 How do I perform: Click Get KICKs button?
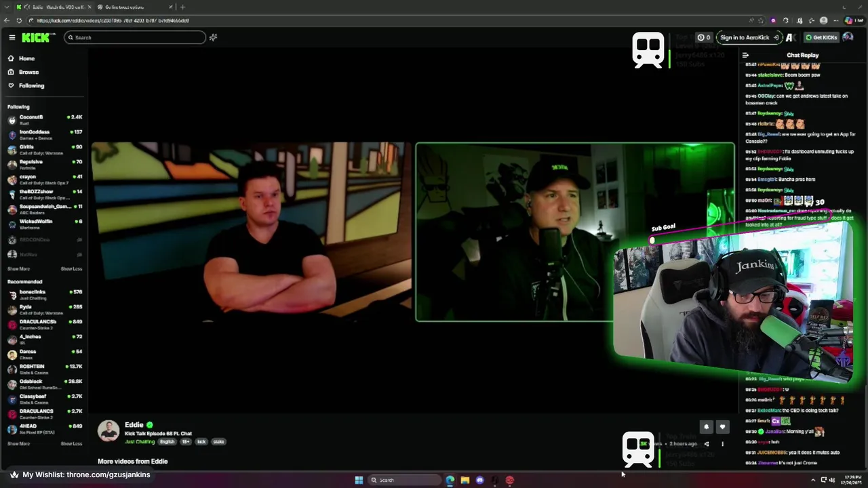(821, 37)
